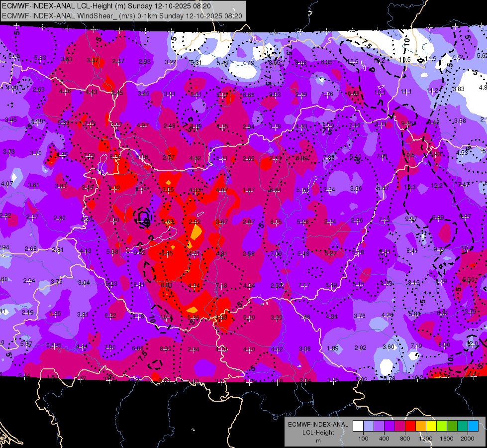Click the orange legend color swatch

(x=421, y=426)
